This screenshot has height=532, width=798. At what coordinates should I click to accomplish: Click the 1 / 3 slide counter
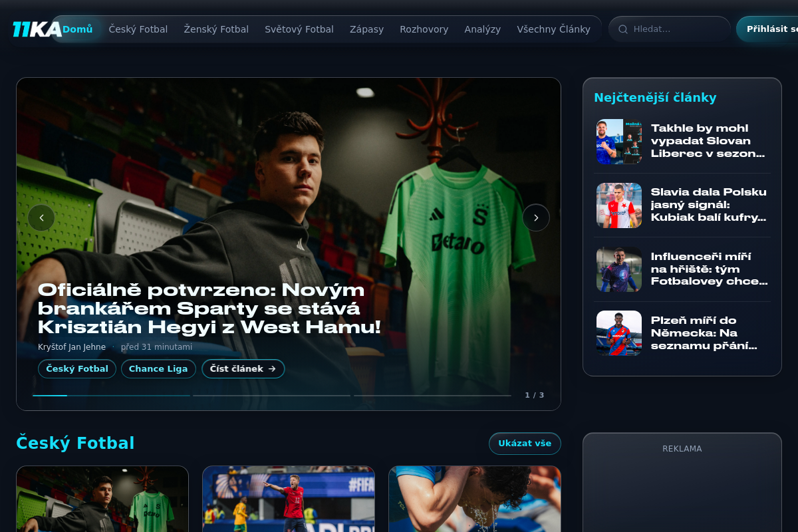535,395
